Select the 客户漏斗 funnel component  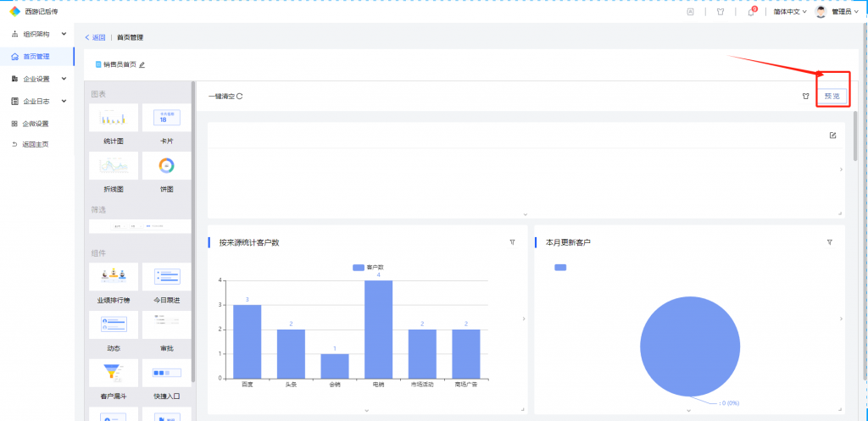click(114, 373)
